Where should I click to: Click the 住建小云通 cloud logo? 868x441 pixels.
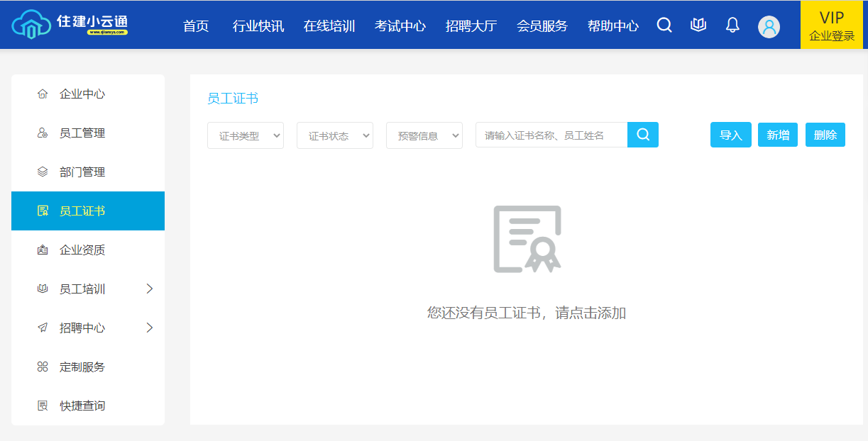tap(70, 23)
